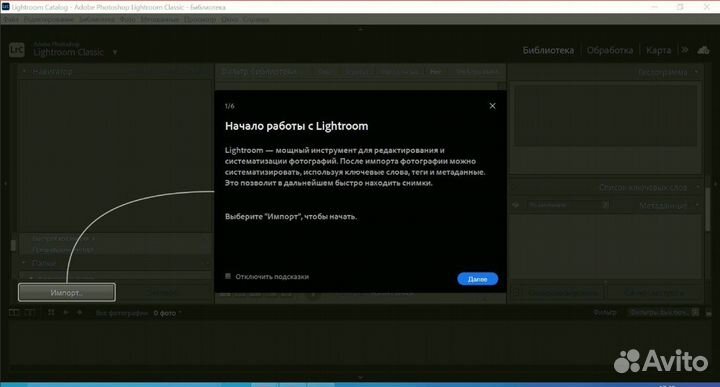
Task: Open the Библиотека menu in menu bar
Action: pyautogui.click(x=96, y=19)
